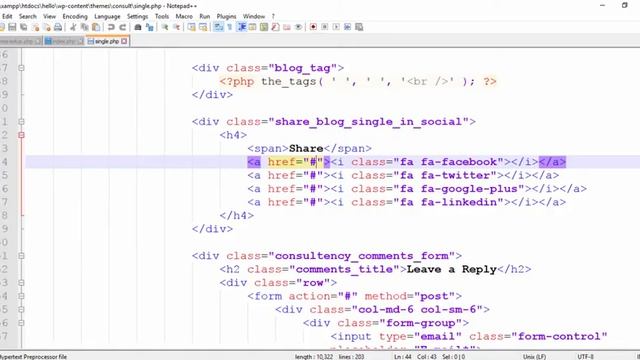640x360 pixels.
Task: Click the Close document toolbar icon
Action: 36,27
